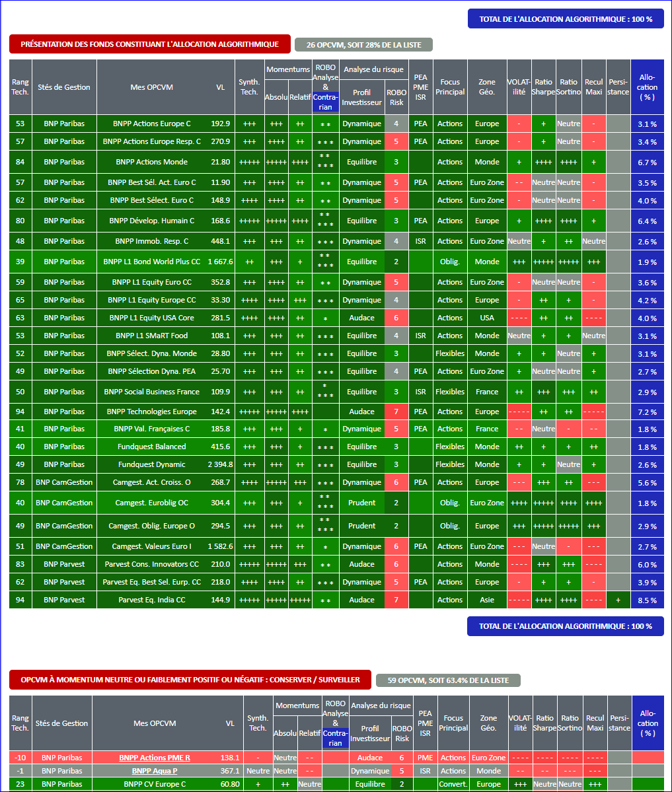Open the BNPP Aqua P fund link
The height and width of the screenshot is (792, 672).
pyautogui.click(x=155, y=771)
